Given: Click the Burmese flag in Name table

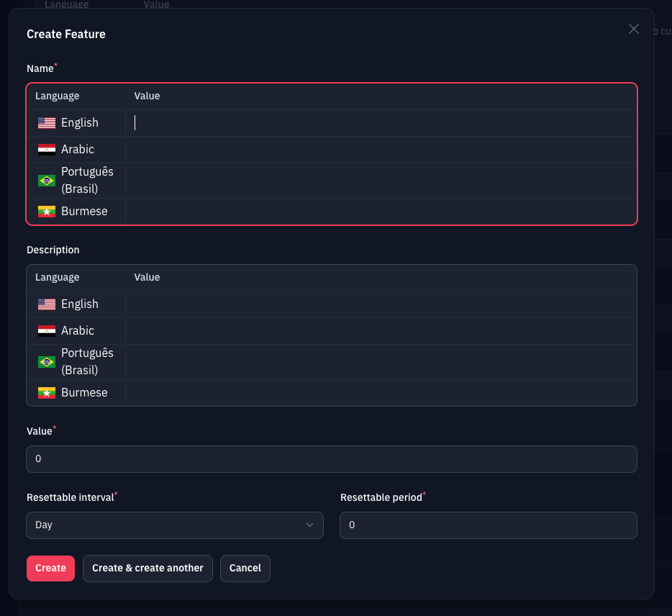Looking at the screenshot, I should (47, 212).
